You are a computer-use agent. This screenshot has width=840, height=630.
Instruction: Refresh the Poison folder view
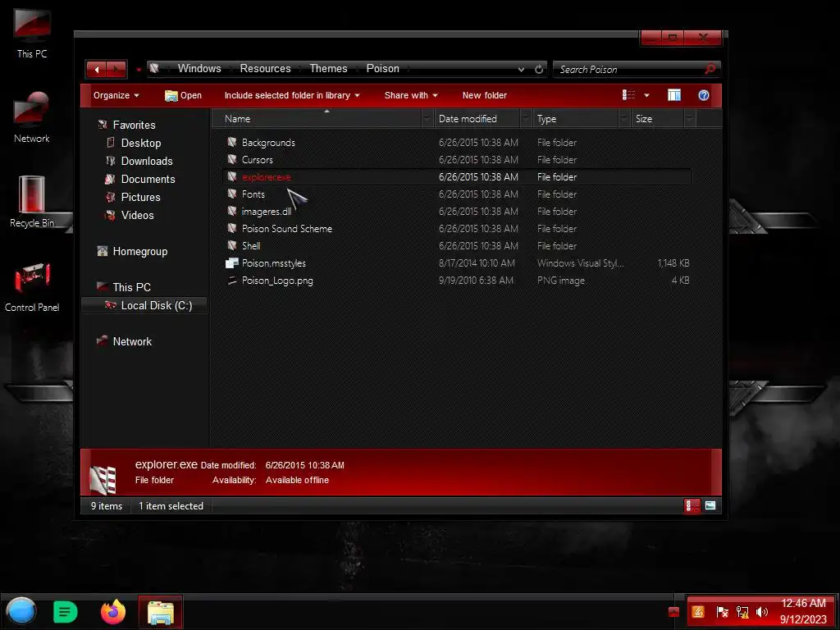coord(539,69)
